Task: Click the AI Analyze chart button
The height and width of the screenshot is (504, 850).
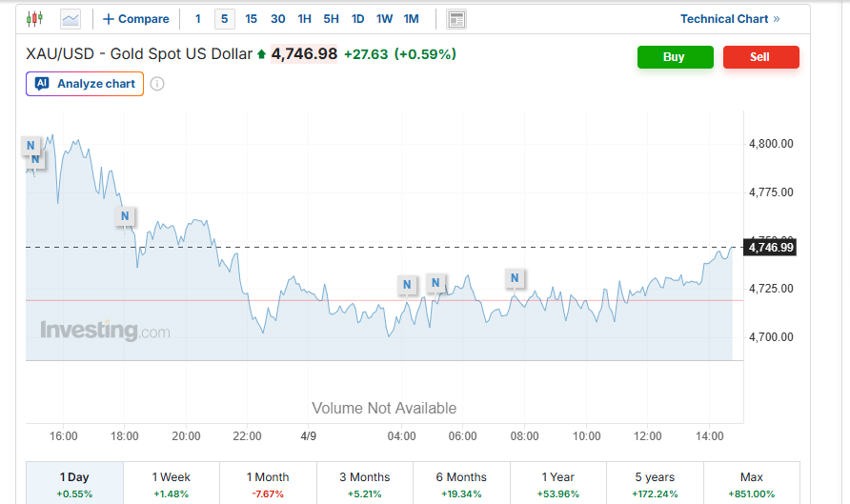Action: (x=85, y=84)
